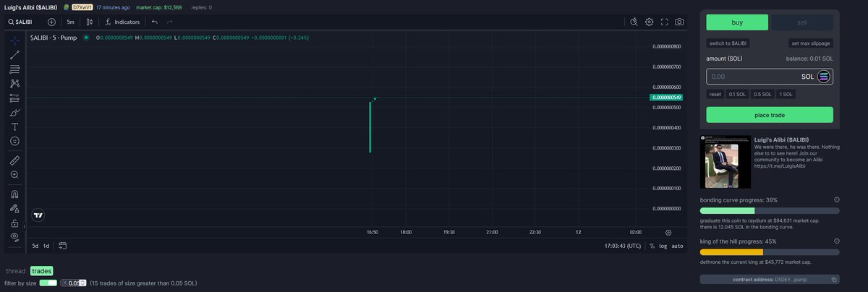Image resolution: width=868 pixels, height=292 pixels.
Task: Open chart quick search
Action: coord(634,22)
